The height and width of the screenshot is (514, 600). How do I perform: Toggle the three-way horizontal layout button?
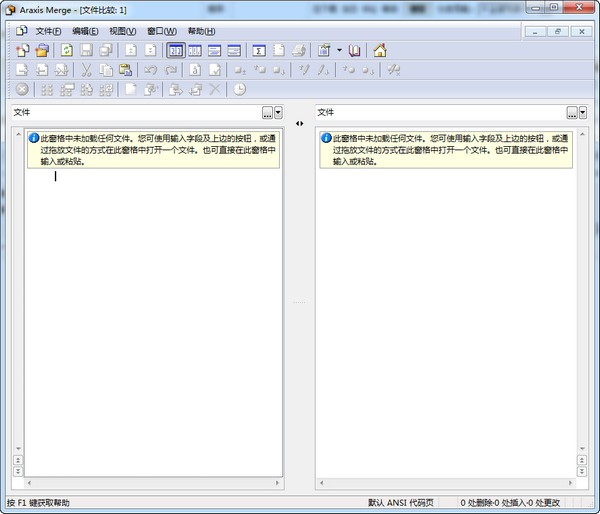[x=195, y=51]
